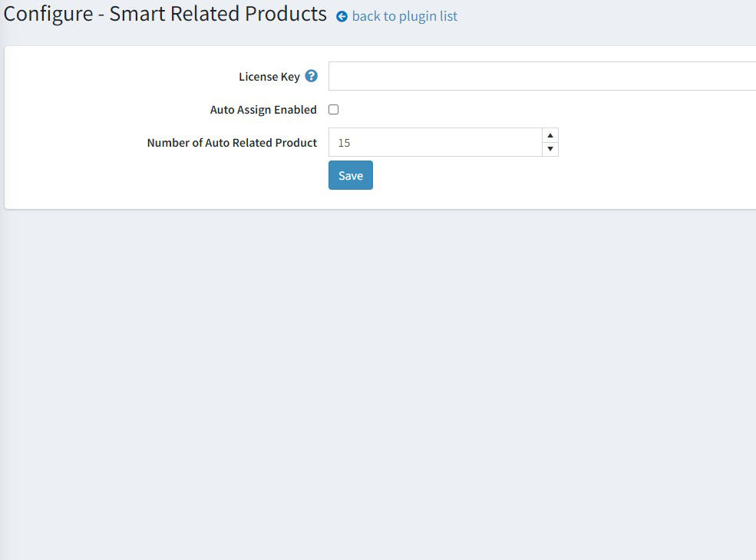
Task: Select the value 15 in the numeric box
Action: pyautogui.click(x=344, y=143)
